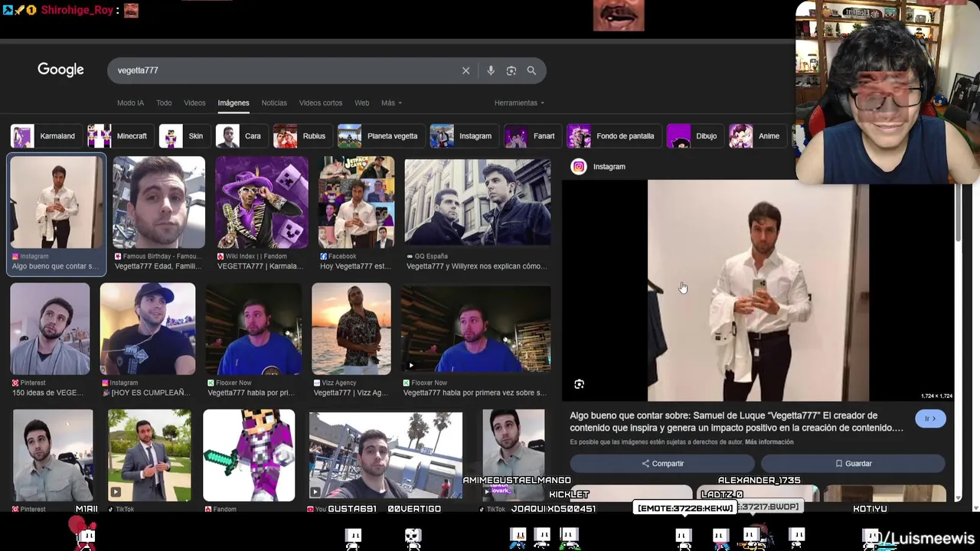The height and width of the screenshot is (551, 980).
Task: Click the Ir button in preview panel
Action: point(930,419)
